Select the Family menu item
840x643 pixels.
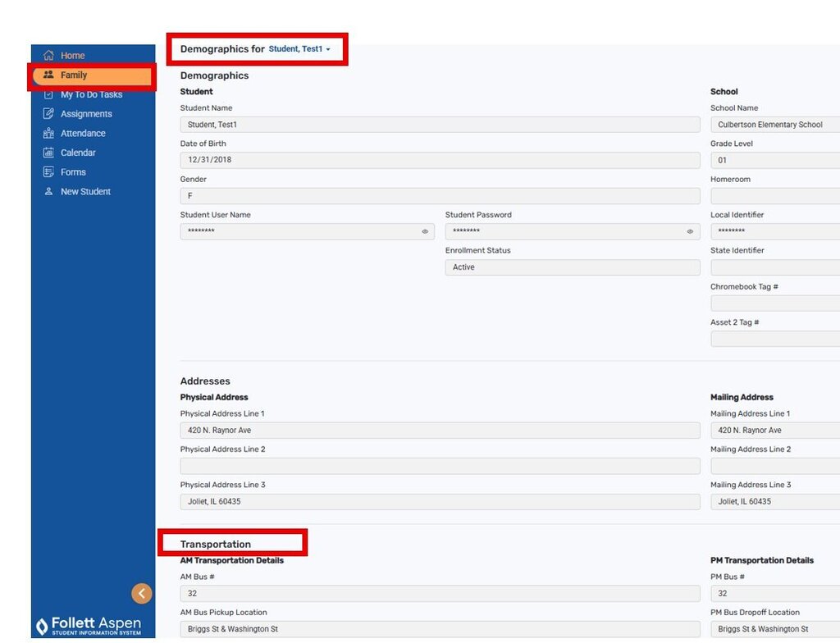pyautogui.click(x=94, y=75)
